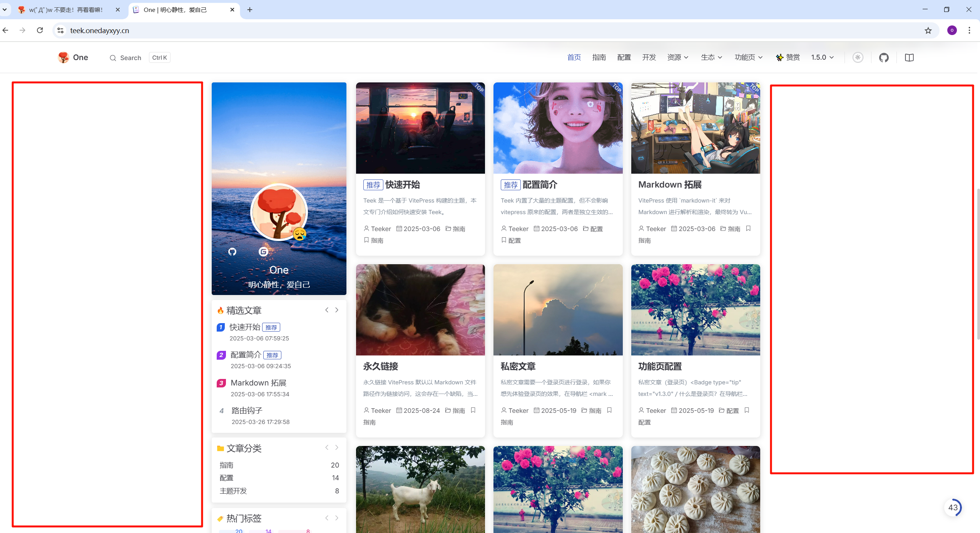Image resolution: width=980 pixels, height=533 pixels.
Task: Click the One logo in site header
Action: [x=73, y=57]
